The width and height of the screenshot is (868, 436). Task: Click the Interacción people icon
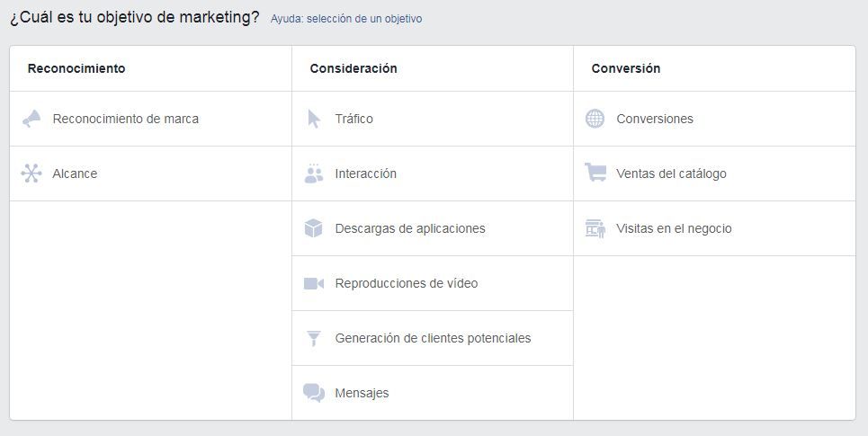[314, 174]
